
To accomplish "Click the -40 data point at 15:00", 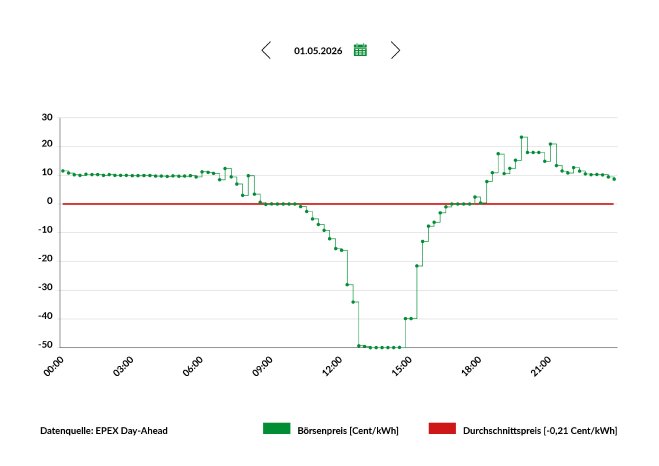I will 406,319.
